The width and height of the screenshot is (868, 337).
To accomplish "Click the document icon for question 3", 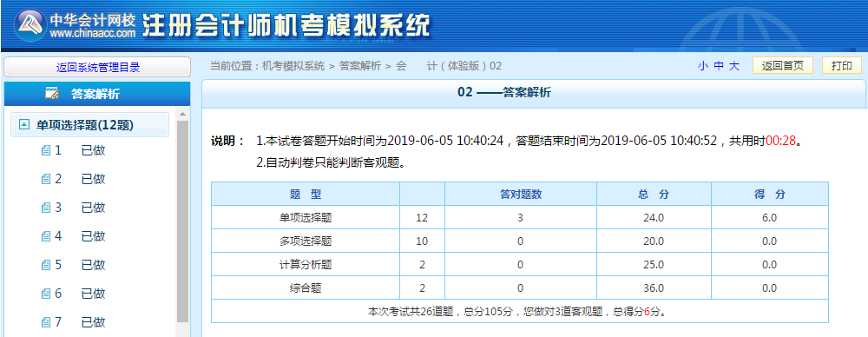I will pos(46,208).
